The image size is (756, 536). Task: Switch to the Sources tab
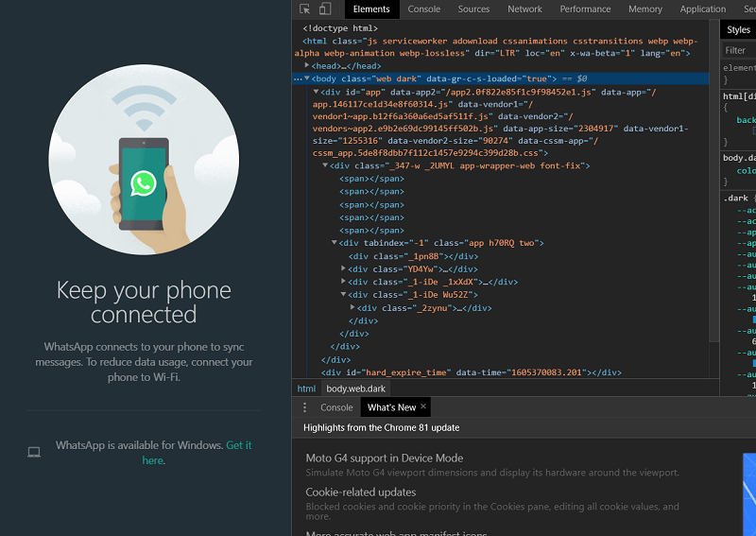pos(473,9)
